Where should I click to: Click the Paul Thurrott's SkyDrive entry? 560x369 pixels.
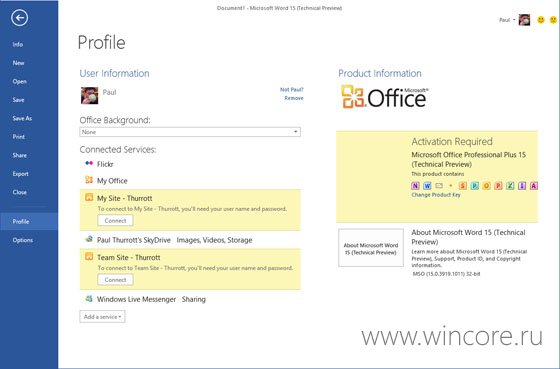click(134, 240)
